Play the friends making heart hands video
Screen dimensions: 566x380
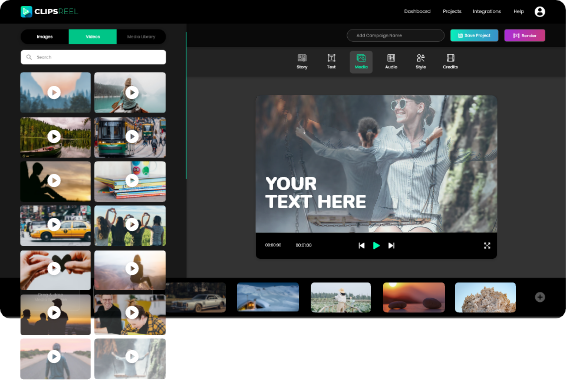coord(132,224)
